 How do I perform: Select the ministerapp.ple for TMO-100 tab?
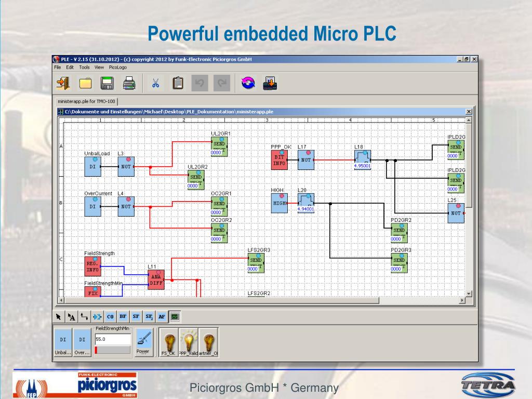coord(86,101)
